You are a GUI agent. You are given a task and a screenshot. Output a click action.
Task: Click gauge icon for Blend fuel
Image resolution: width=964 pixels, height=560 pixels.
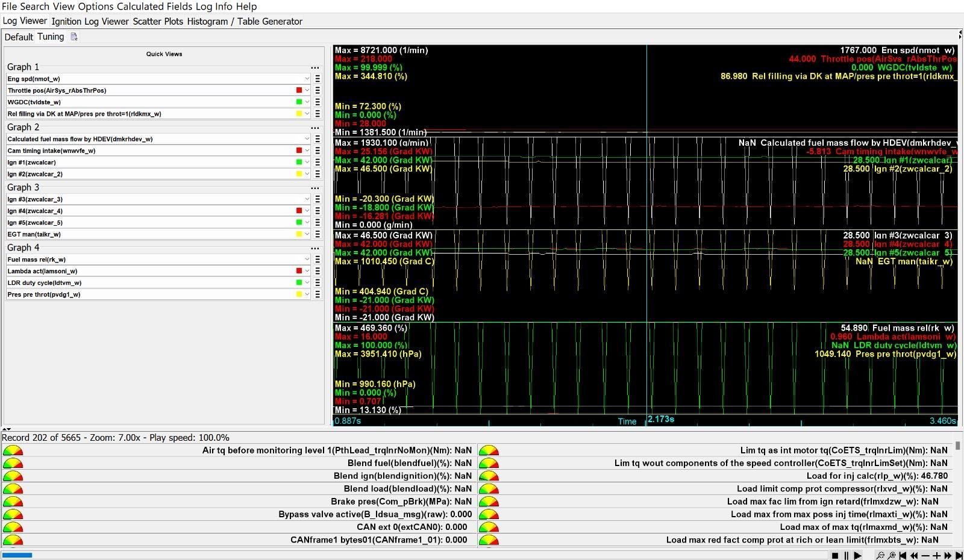pyautogui.click(x=13, y=464)
